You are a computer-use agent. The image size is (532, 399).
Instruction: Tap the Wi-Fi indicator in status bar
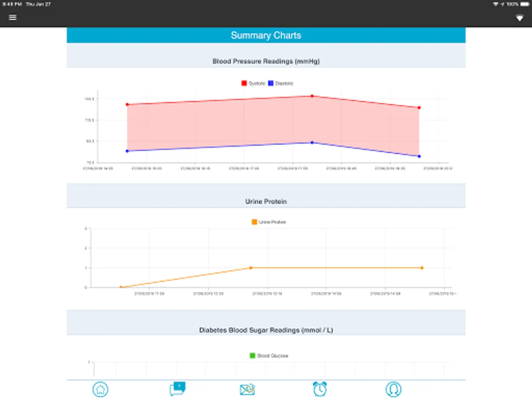pyautogui.click(x=495, y=4)
